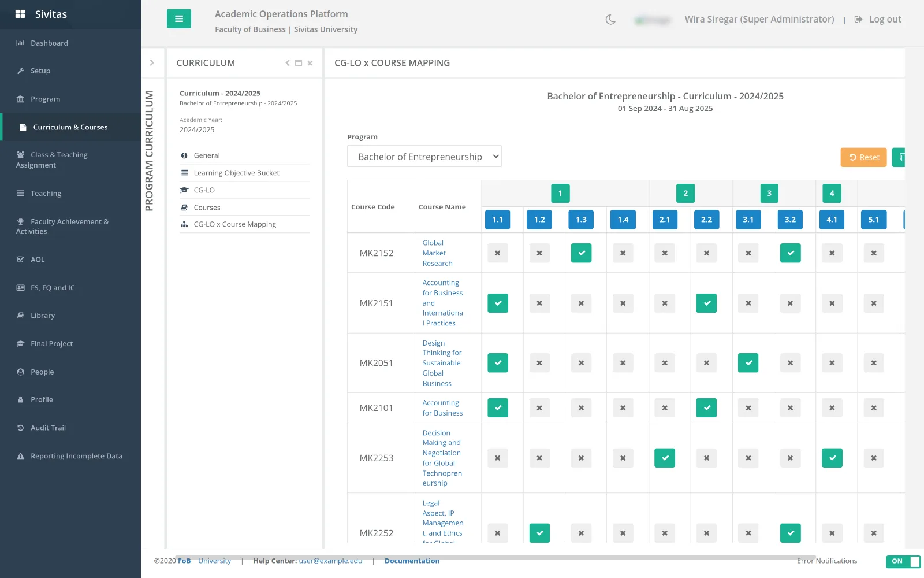Check MK2151 mapping for CG-LO 5.1
The height and width of the screenshot is (578, 924).
[x=874, y=303]
